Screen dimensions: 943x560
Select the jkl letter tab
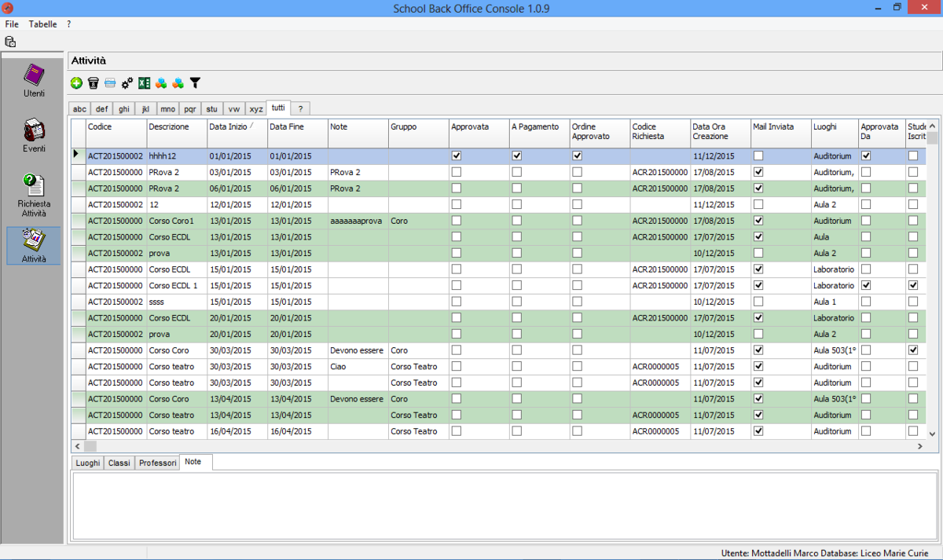[145, 109]
